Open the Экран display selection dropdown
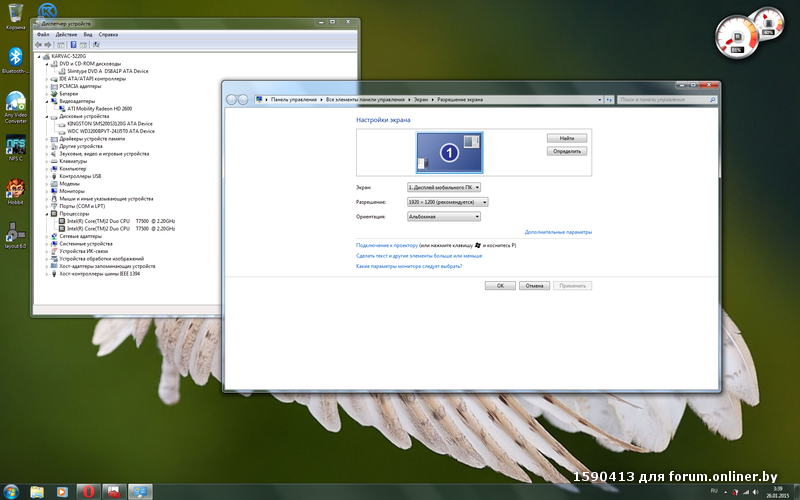 pyautogui.click(x=444, y=187)
